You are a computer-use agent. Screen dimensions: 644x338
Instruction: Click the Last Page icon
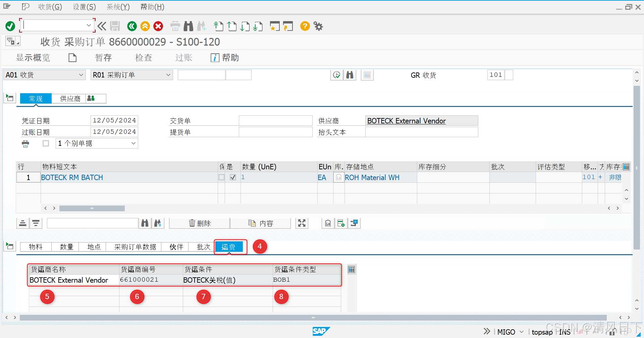258,26
